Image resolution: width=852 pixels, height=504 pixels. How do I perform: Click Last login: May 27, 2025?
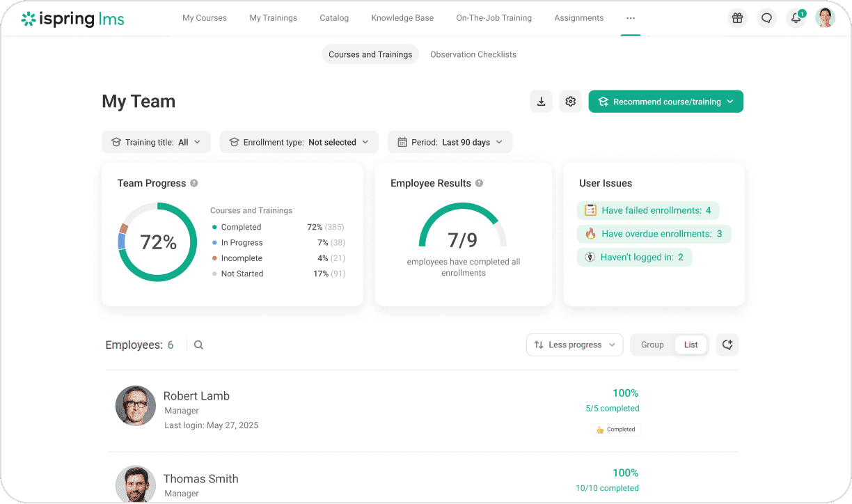point(212,425)
